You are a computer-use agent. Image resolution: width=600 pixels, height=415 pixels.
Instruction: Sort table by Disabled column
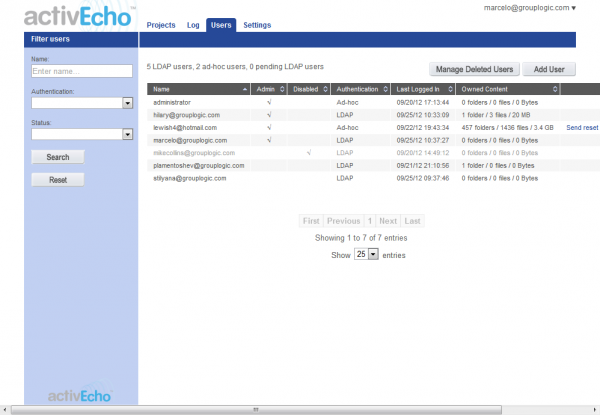tap(309, 89)
